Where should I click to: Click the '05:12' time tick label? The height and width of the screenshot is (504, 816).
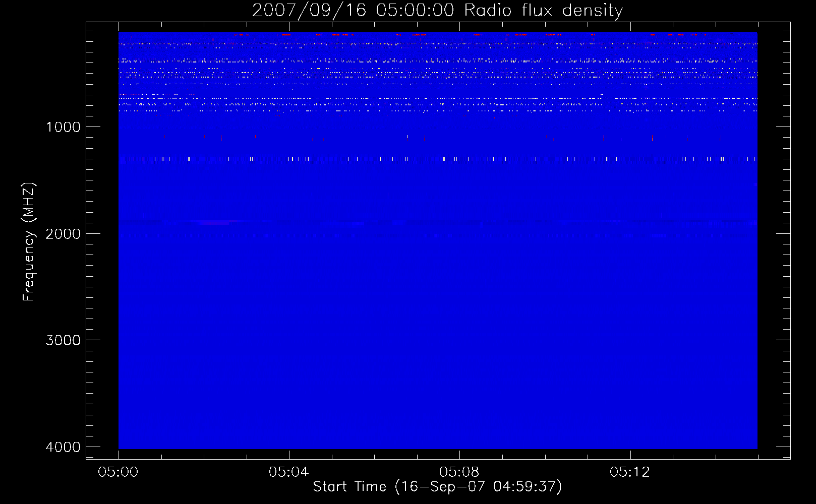(629, 472)
